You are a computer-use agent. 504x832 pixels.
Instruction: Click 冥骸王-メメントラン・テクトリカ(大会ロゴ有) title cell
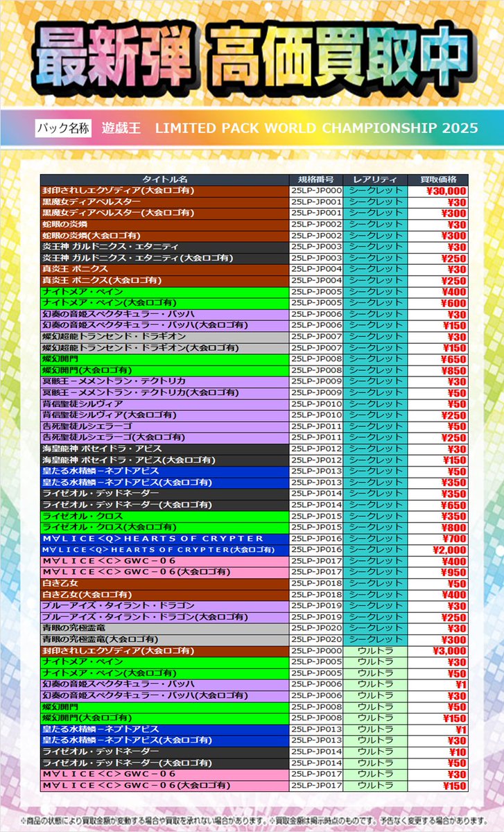164,392
